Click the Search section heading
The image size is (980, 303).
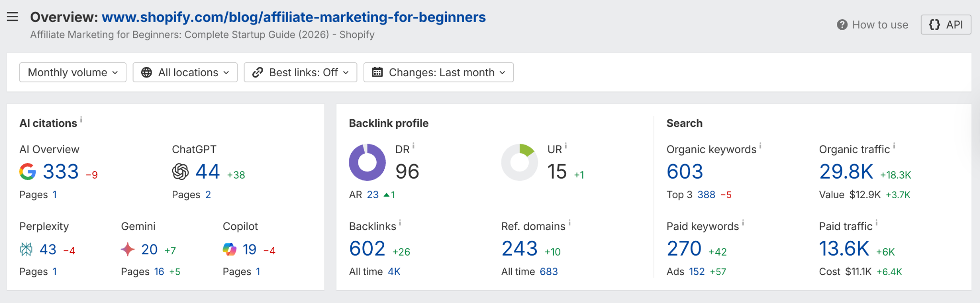point(684,123)
